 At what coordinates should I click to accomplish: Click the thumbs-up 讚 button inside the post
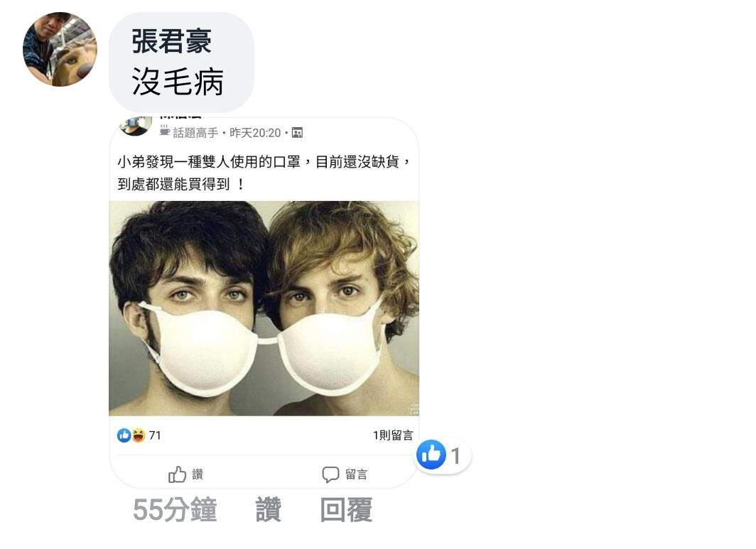click(185, 474)
